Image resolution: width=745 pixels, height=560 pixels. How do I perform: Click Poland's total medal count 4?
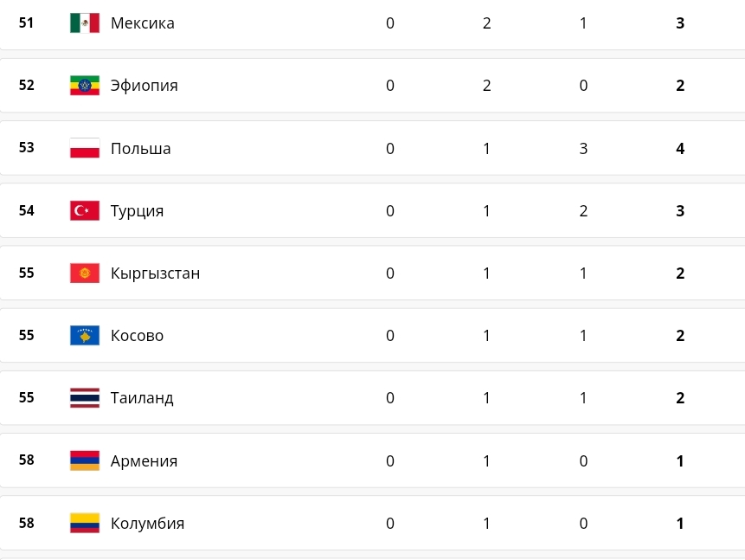click(680, 149)
